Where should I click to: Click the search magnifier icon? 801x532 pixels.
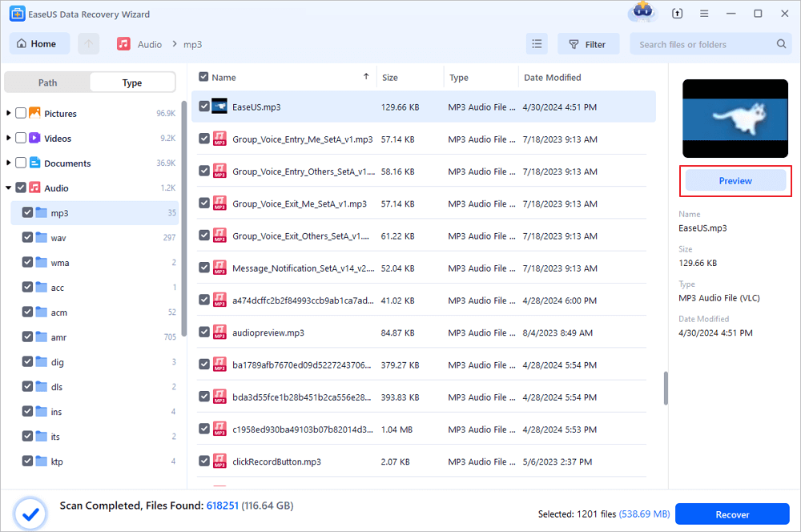pos(781,44)
